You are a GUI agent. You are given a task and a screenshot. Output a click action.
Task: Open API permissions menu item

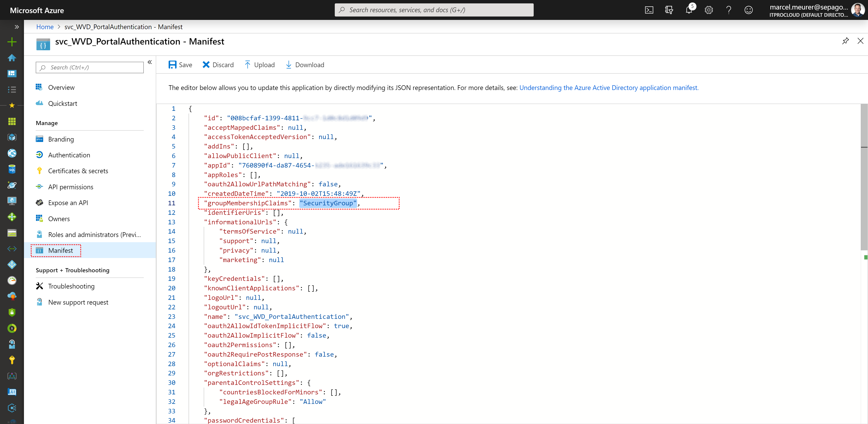point(71,187)
